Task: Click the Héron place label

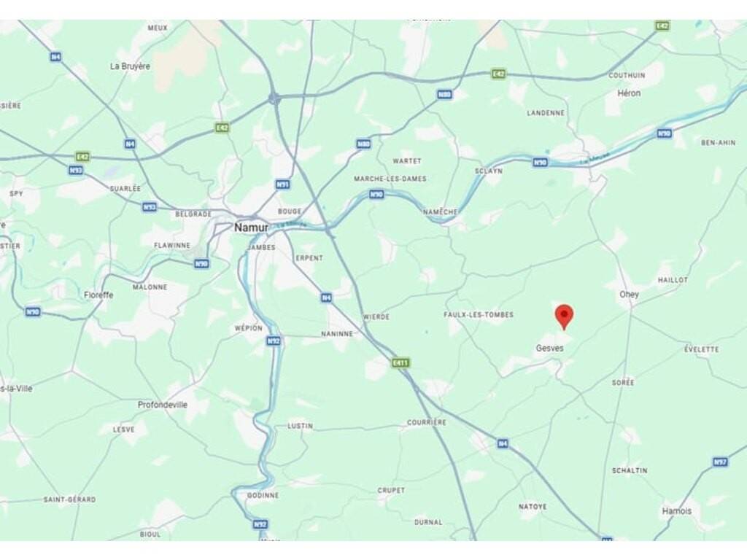Action: [x=629, y=93]
